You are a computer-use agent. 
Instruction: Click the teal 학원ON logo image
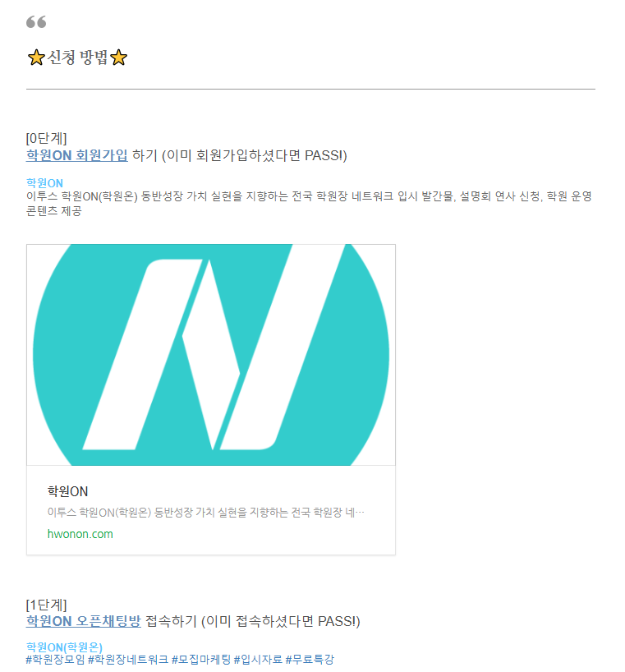click(x=211, y=355)
